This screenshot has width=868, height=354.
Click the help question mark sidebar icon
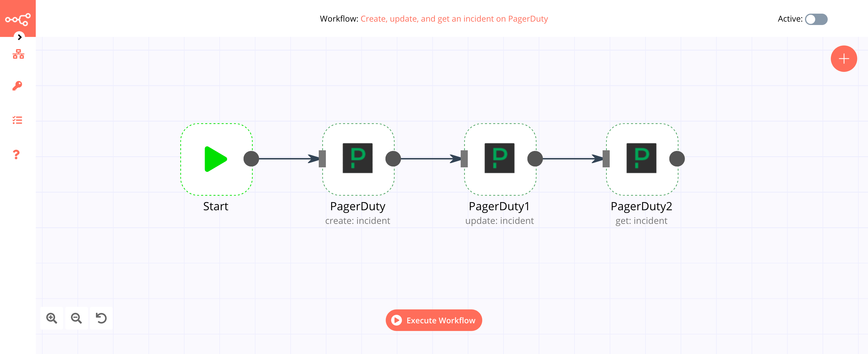17,154
